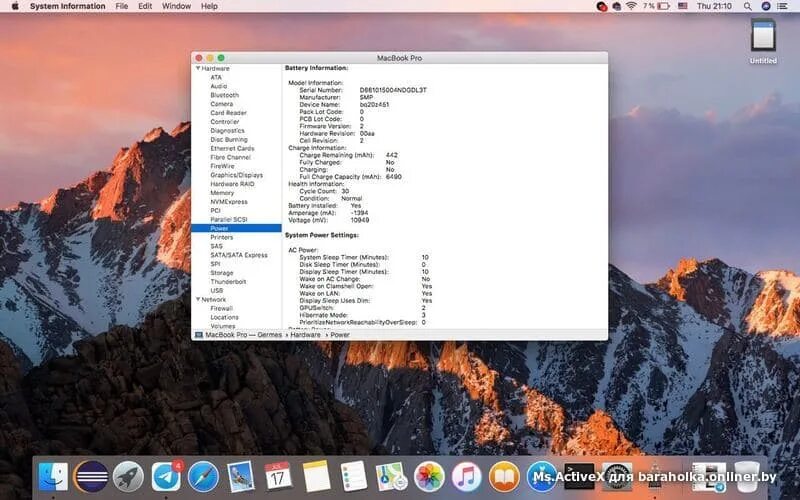
Task: Open the Photos app icon
Action: [429, 477]
